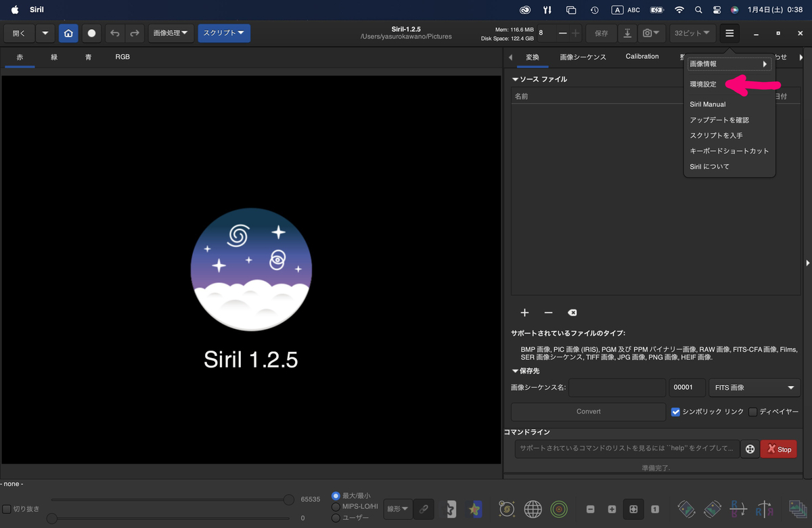This screenshot has height=528, width=812.
Task: Open the 線形 display mode dropdown
Action: 398,508
